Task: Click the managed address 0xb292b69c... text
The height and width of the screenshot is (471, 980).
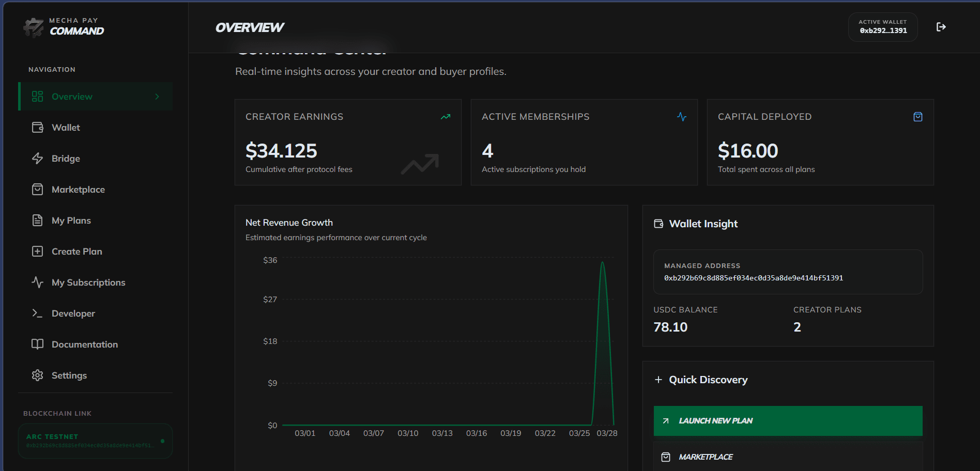Action: (754, 278)
